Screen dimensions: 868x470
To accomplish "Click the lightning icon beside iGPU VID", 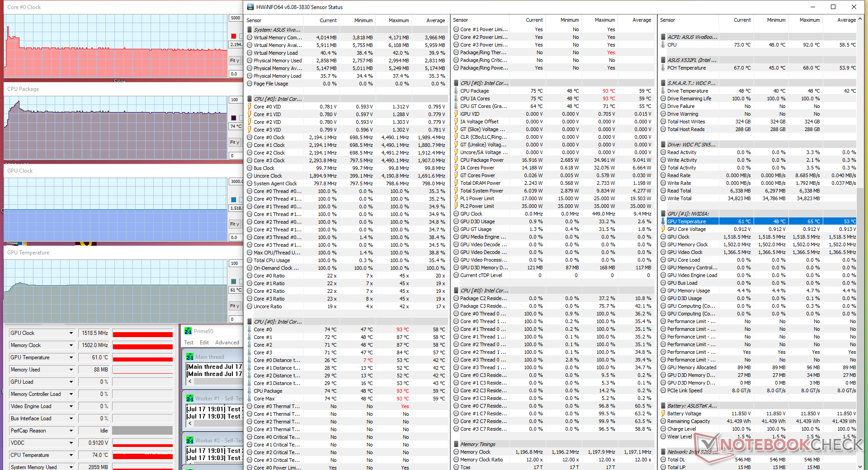I will (456, 114).
